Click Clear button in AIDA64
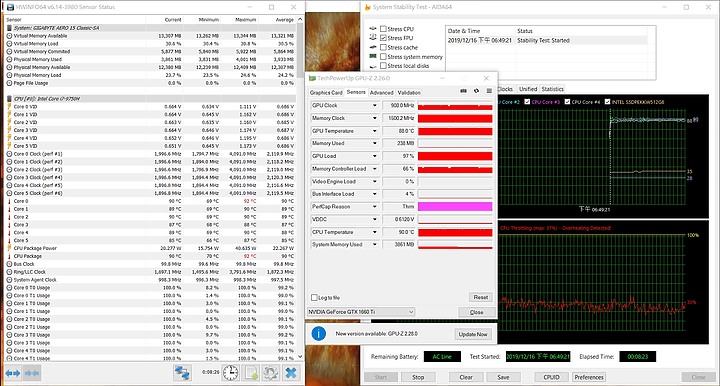The width and height of the screenshot is (720, 386). (466, 377)
